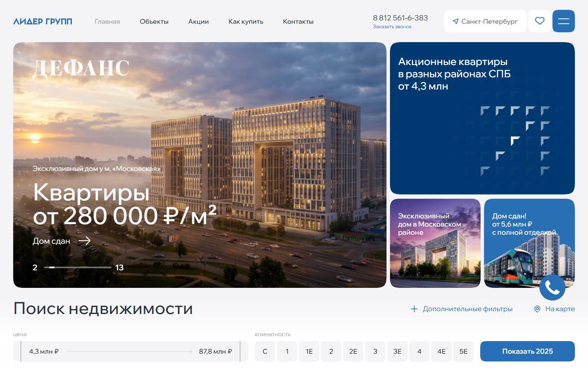Toggle room filter 4
Screen dimensions: 588x368
click(419, 351)
